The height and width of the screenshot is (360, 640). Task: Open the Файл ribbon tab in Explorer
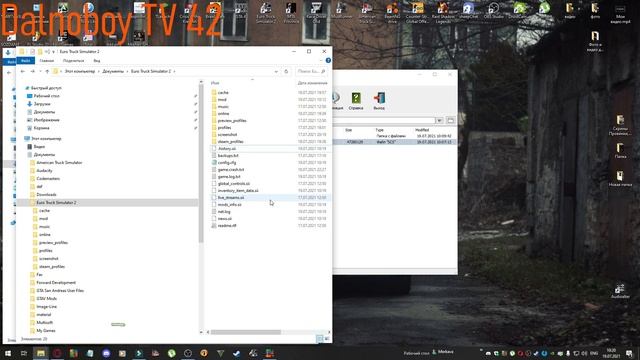pyautogui.click(x=26, y=60)
